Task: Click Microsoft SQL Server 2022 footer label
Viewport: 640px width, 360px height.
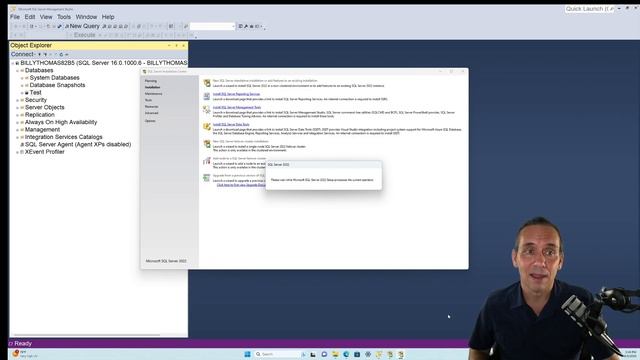Action: click(x=166, y=261)
